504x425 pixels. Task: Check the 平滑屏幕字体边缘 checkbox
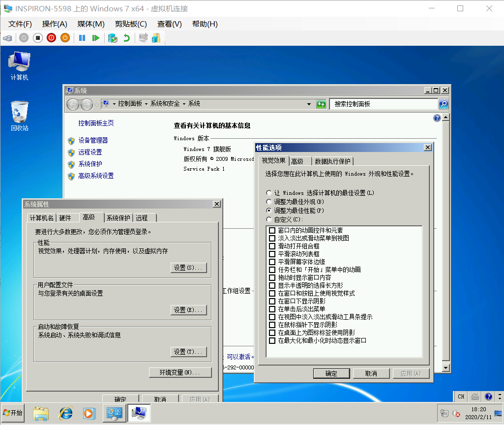click(x=272, y=262)
